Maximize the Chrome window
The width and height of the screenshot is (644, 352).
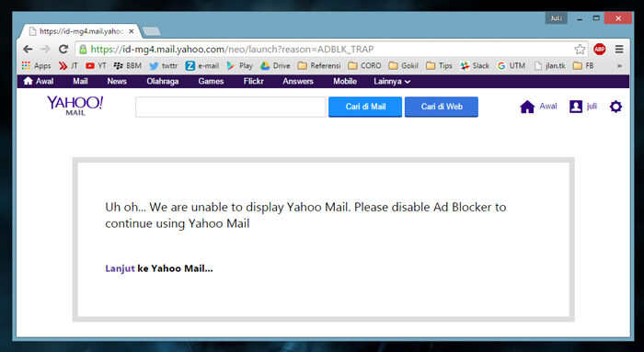596,18
